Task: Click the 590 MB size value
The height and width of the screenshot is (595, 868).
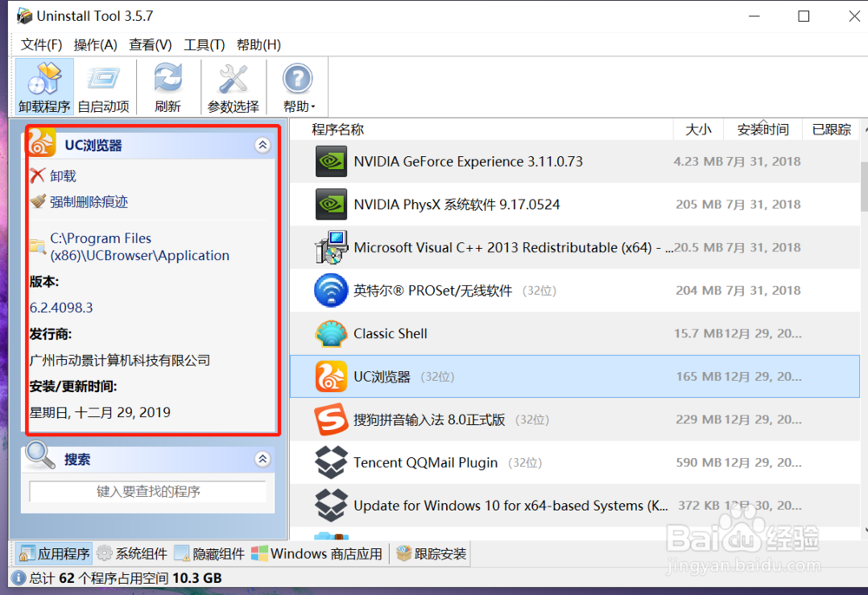Action: [699, 462]
